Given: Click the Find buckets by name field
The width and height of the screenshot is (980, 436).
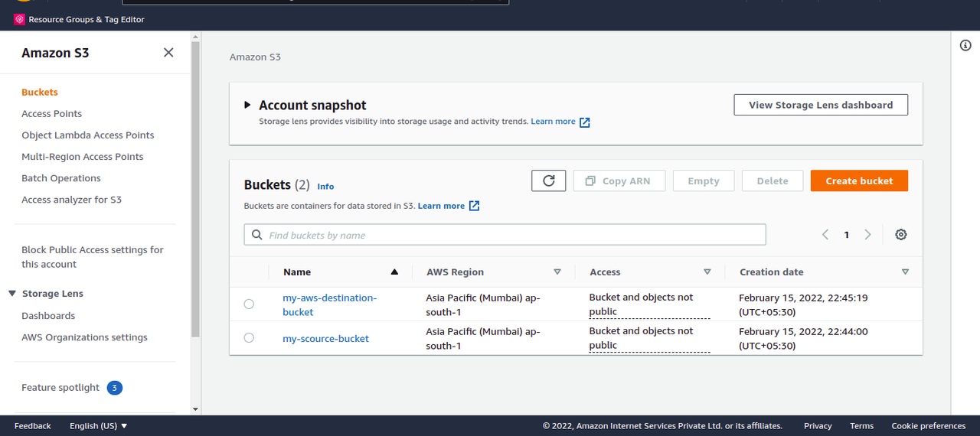Looking at the screenshot, I should point(505,235).
